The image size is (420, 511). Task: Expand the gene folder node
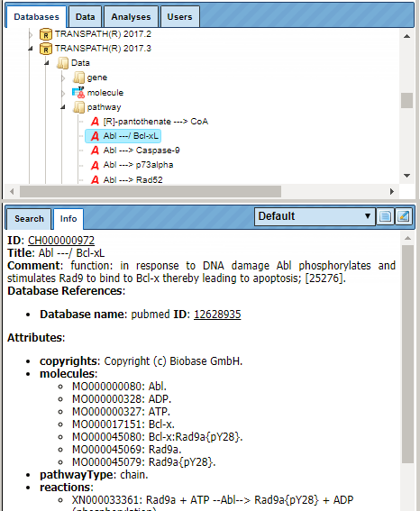63,78
